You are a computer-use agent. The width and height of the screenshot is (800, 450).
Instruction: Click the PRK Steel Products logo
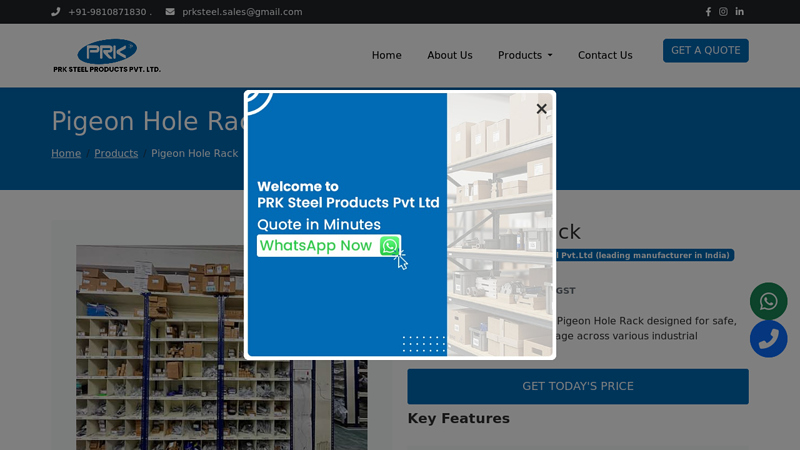click(107, 56)
